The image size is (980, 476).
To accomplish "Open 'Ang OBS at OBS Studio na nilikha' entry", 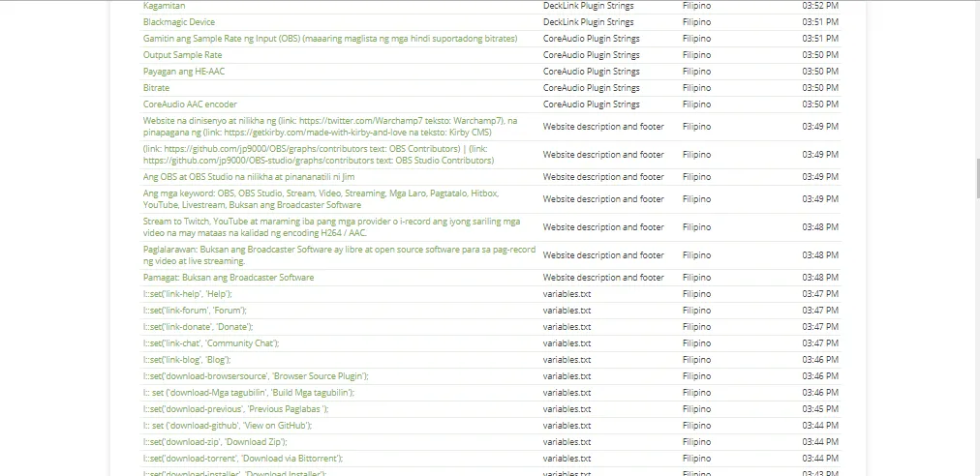I will 249,177.
